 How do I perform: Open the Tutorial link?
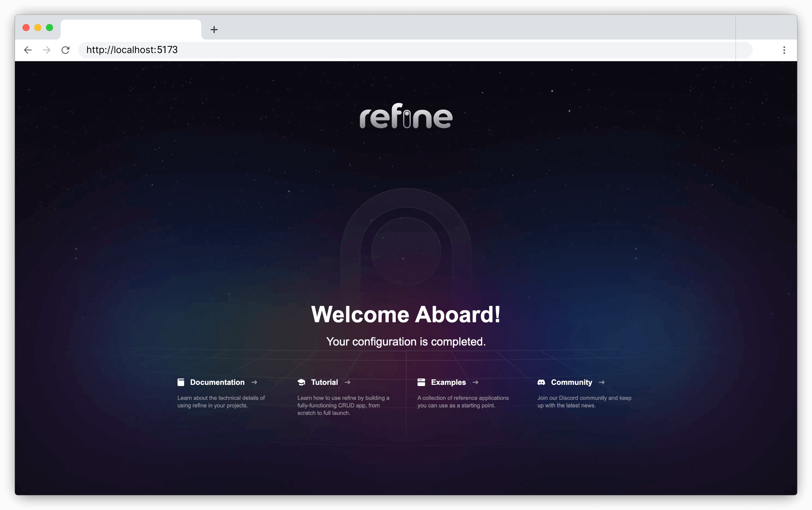click(324, 382)
